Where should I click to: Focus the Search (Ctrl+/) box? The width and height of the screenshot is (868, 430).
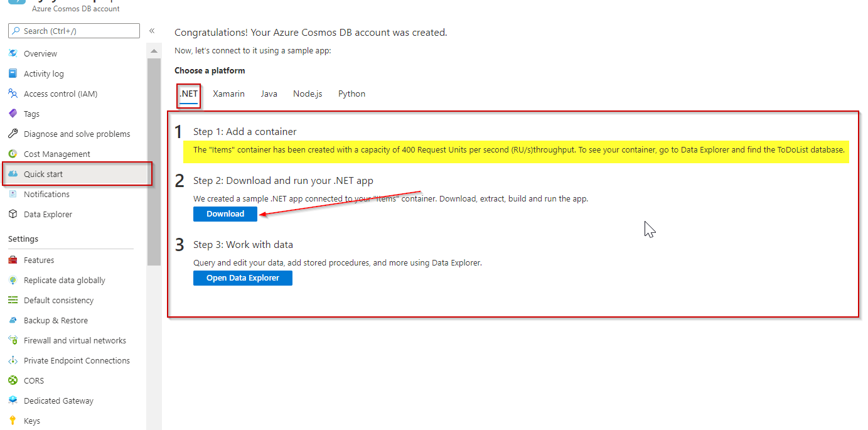point(74,31)
